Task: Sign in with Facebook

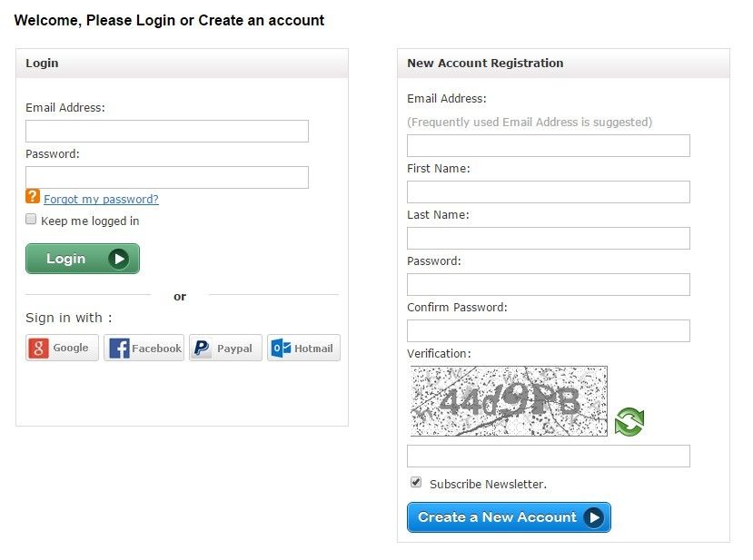Action: coord(144,349)
